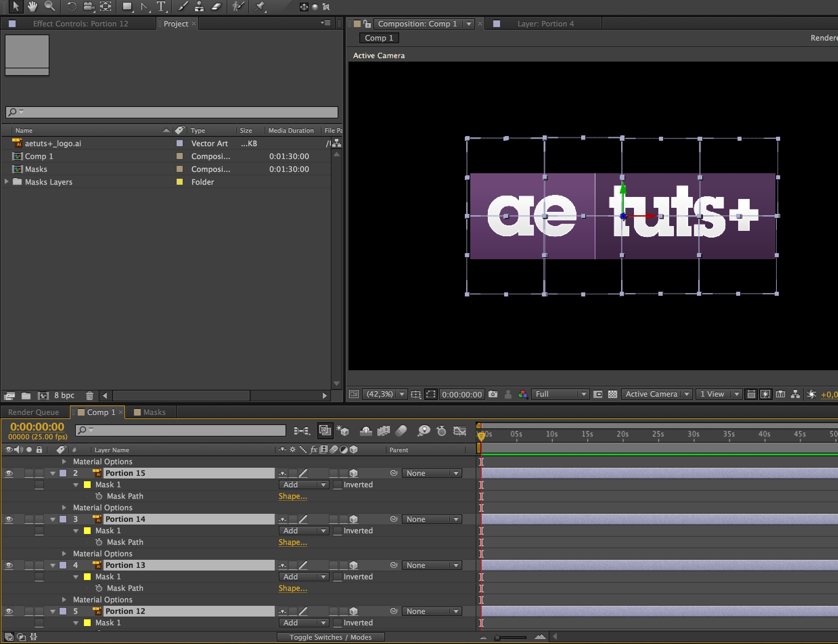This screenshot has width=838, height=644.
Task: Click the yellow Mask 1 color swatch of Portion 15
Action: click(x=87, y=485)
